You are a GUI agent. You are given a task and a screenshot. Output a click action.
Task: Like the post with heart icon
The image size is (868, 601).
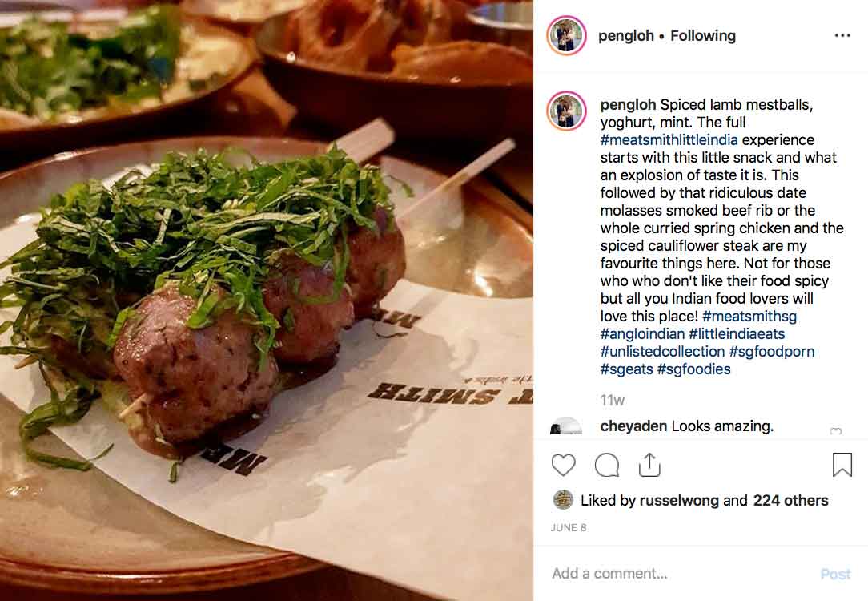pos(564,465)
